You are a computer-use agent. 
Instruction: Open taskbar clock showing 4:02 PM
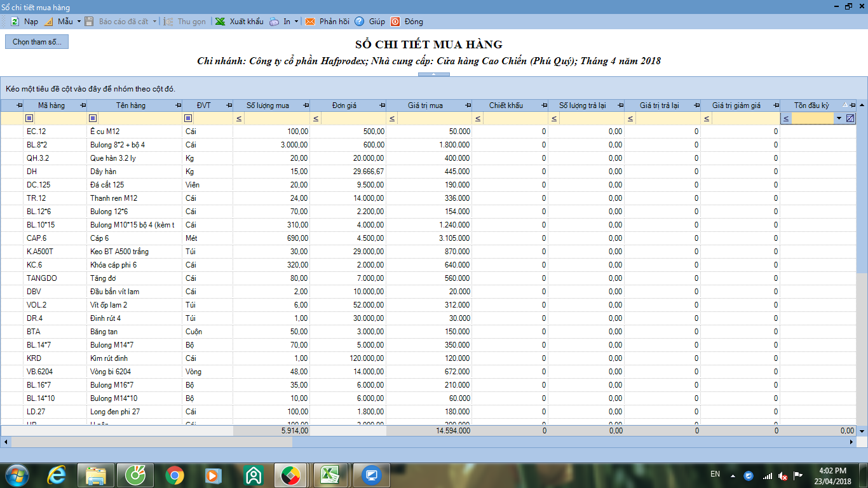click(832, 475)
